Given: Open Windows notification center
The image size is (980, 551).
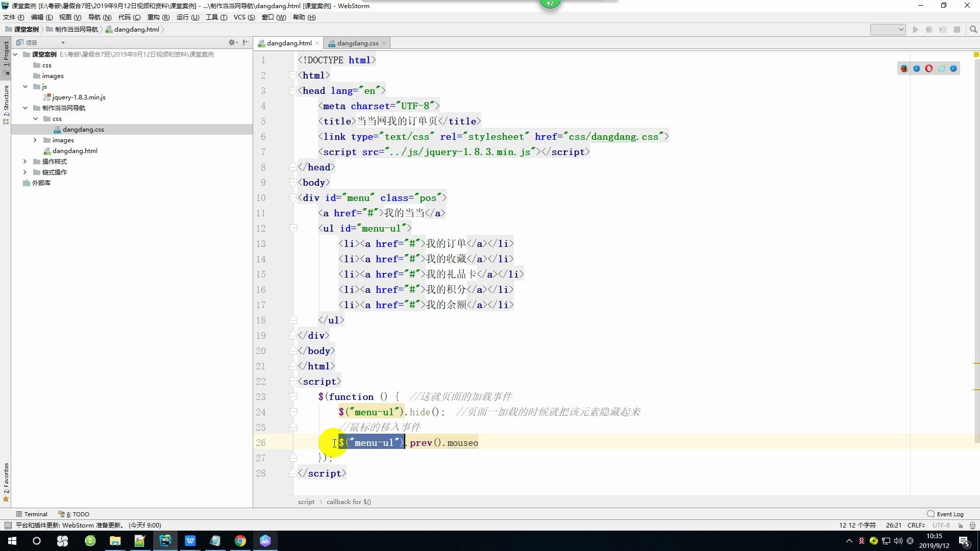Looking at the screenshot, I should click(964, 541).
